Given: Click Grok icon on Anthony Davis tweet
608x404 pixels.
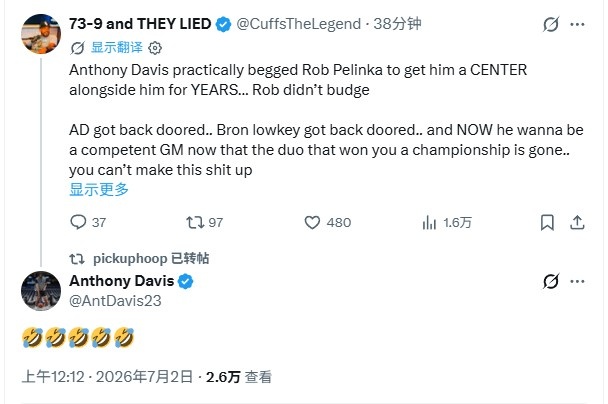Looking at the screenshot, I should click(x=551, y=281).
